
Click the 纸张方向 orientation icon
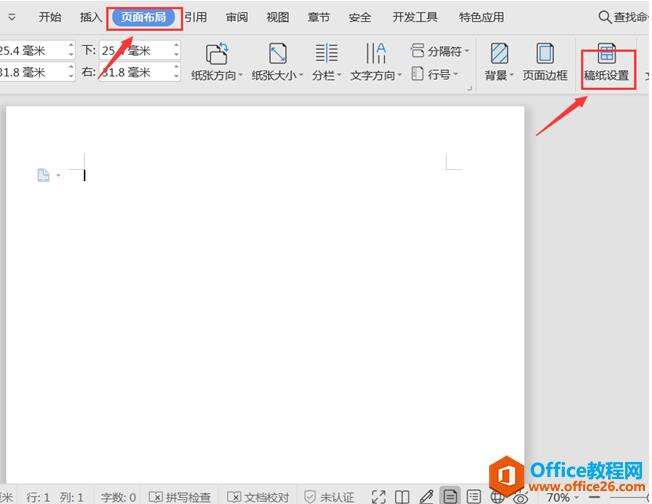(x=217, y=53)
